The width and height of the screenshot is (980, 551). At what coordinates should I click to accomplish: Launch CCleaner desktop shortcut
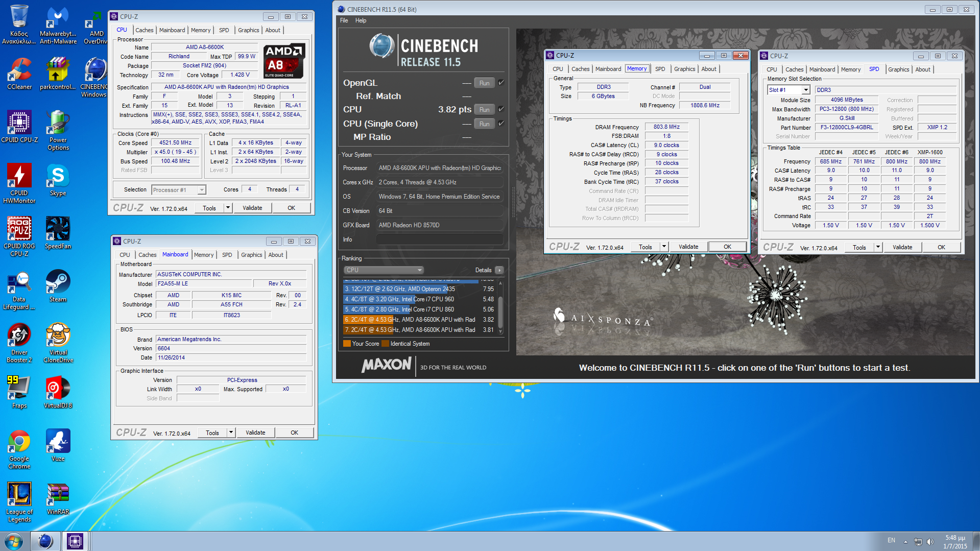(x=19, y=74)
